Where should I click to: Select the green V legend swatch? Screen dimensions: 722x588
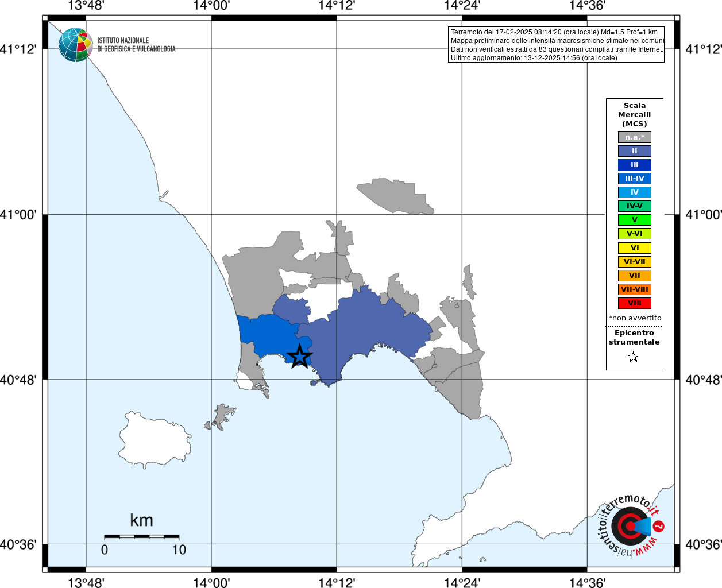(635, 220)
